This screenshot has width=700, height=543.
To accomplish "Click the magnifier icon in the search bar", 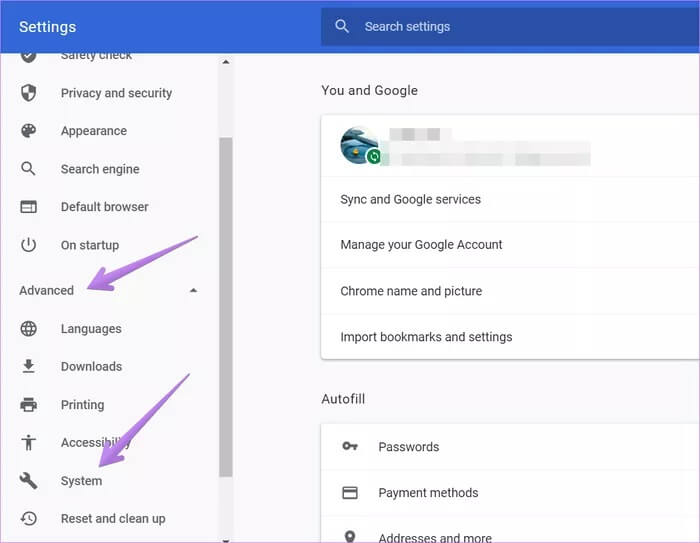I will [x=342, y=26].
